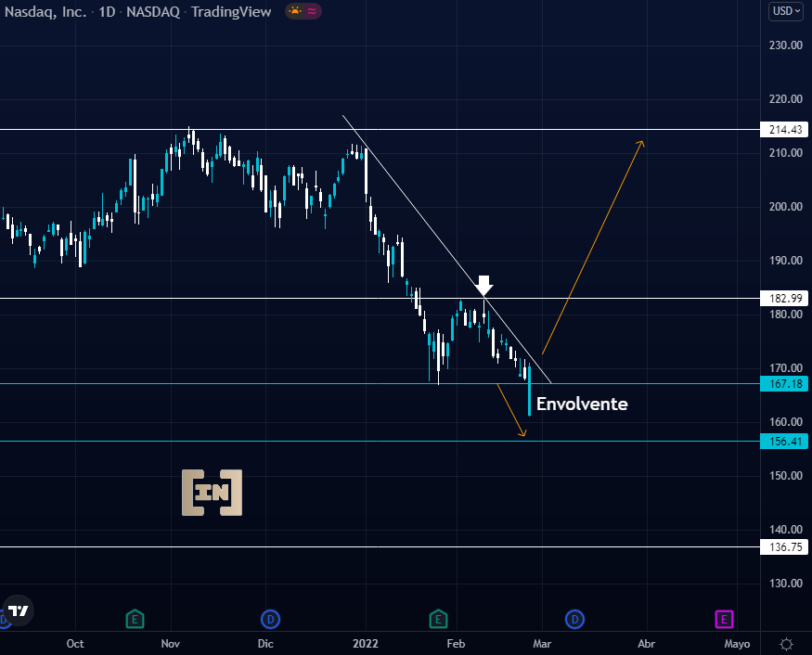The width and height of the screenshot is (812, 655).
Task: Click the 130.00 price scale label
Action: click(x=786, y=583)
